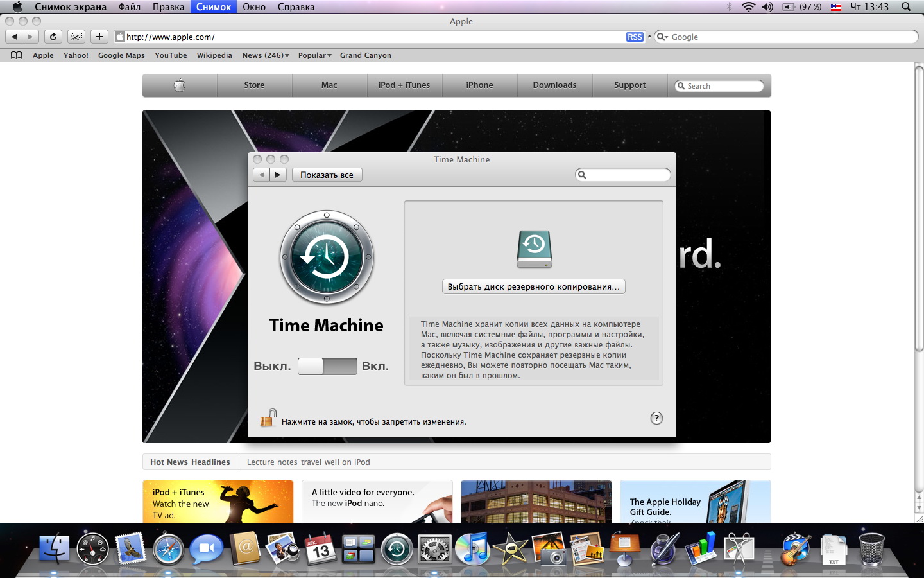Screen dimensions: 924x578
Task: Click the Wi-Fi status icon
Action: 748,7
